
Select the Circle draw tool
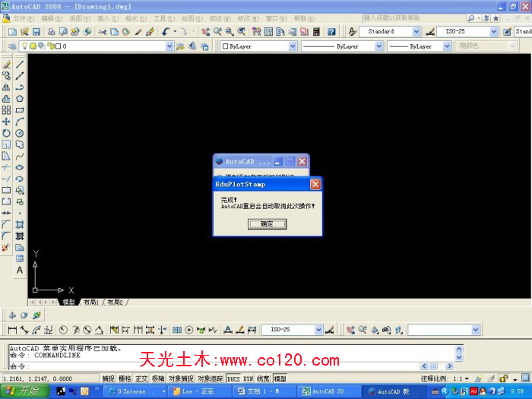point(20,133)
